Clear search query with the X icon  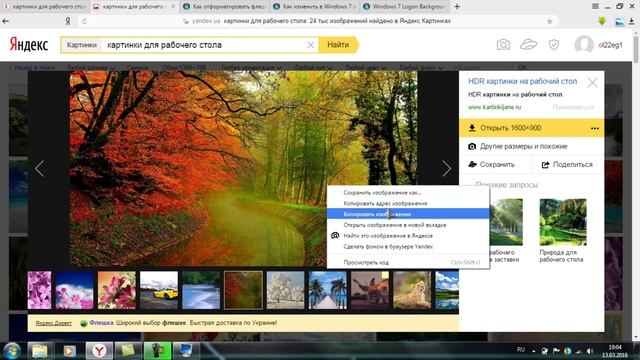click(311, 45)
